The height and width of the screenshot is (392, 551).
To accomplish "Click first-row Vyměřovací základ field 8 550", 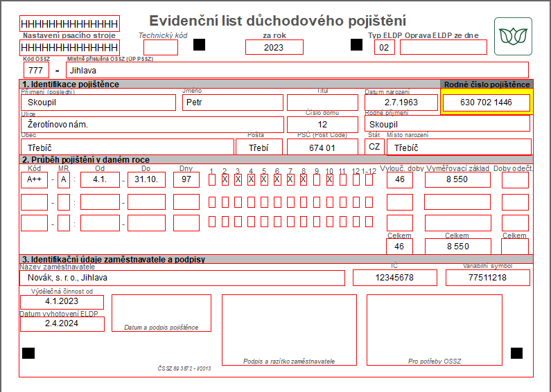I will [x=457, y=180].
